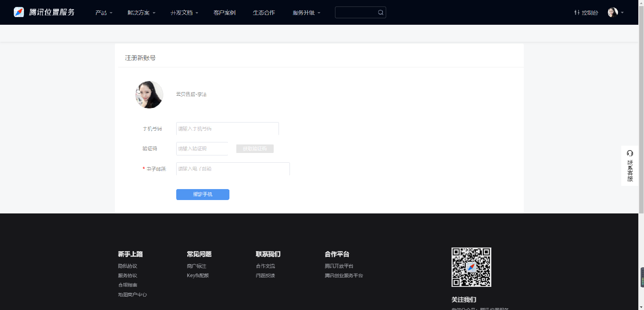Click the 注册新账号 heading text

pyautogui.click(x=140, y=58)
